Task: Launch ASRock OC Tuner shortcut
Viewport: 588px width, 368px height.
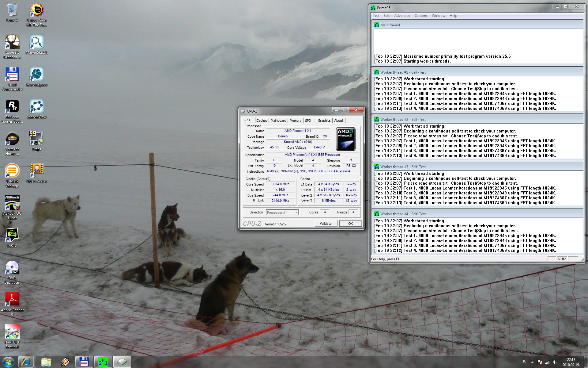Action: (12, 203)
